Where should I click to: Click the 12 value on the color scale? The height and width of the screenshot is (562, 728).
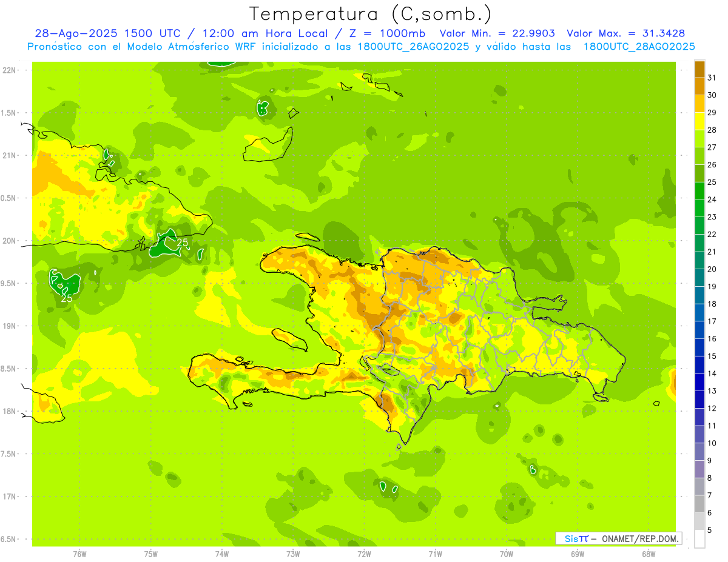pos(712,408)
